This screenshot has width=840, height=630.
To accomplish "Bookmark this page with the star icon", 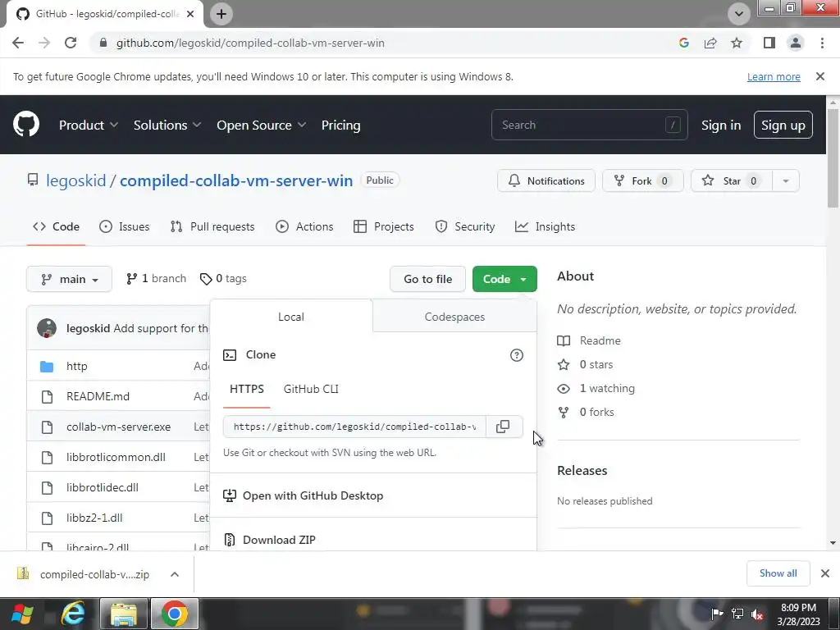I will coord(737,43).
